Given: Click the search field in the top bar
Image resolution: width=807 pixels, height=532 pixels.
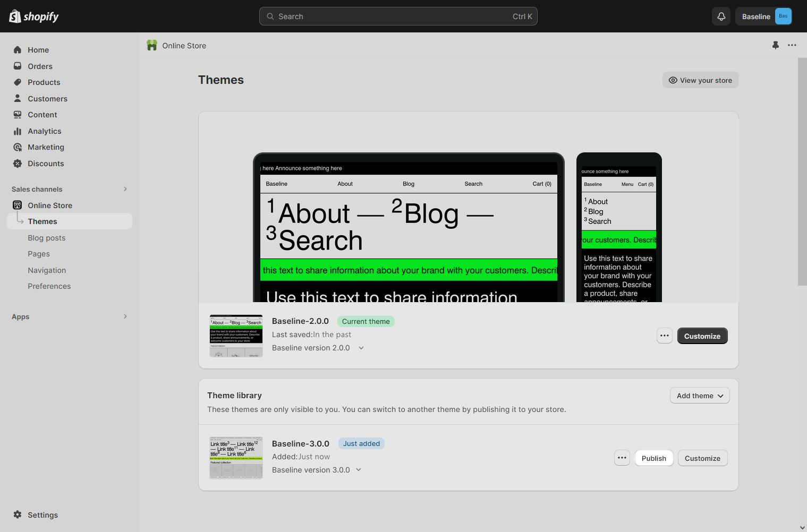Looking at the screenshot, I should click(x=398, y=16).
